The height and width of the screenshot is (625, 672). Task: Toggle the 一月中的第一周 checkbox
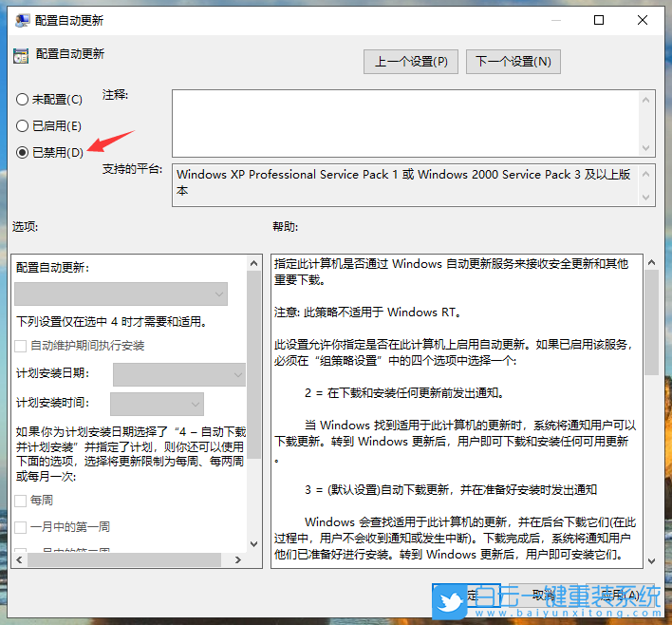pos(21,527)
